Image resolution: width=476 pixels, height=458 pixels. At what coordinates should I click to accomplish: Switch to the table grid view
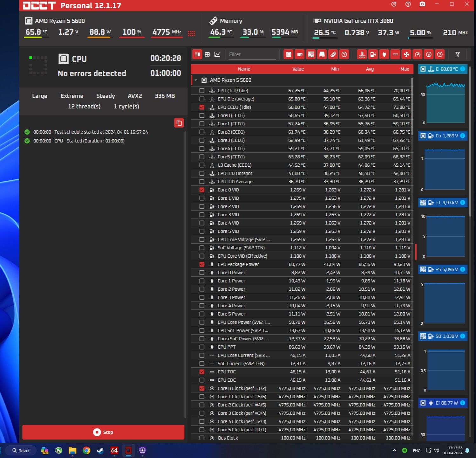click(207, 54)
